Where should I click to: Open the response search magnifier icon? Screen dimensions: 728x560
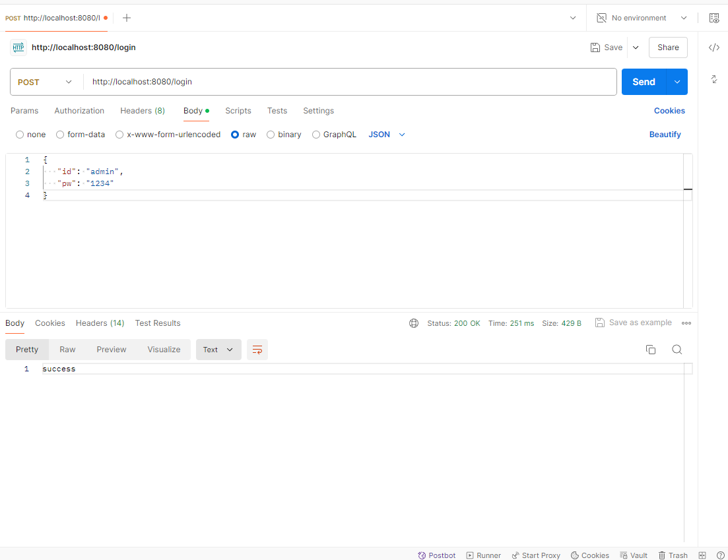click(x=677, y=350)
